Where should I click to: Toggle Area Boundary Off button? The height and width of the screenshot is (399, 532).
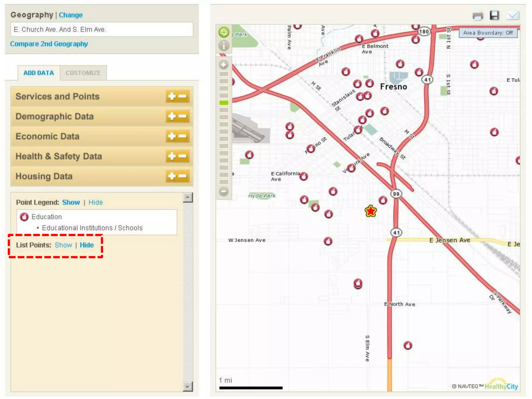488,33
